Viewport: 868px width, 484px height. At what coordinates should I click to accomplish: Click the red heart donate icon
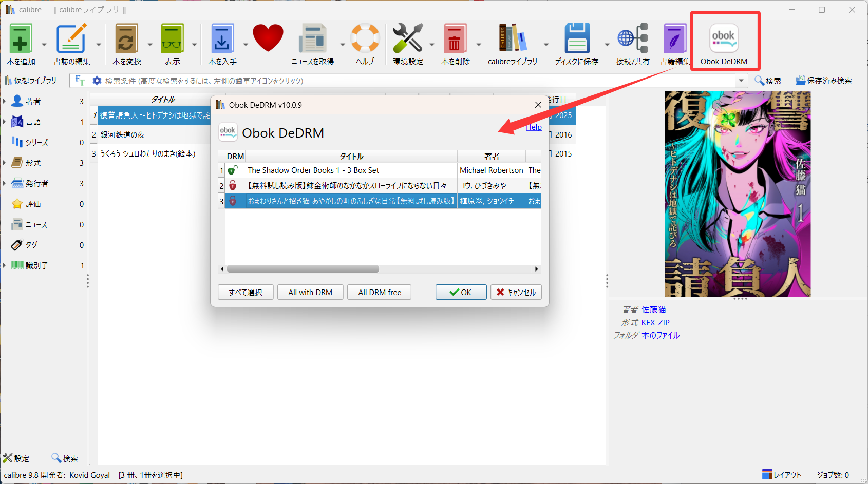click(268, 38)
